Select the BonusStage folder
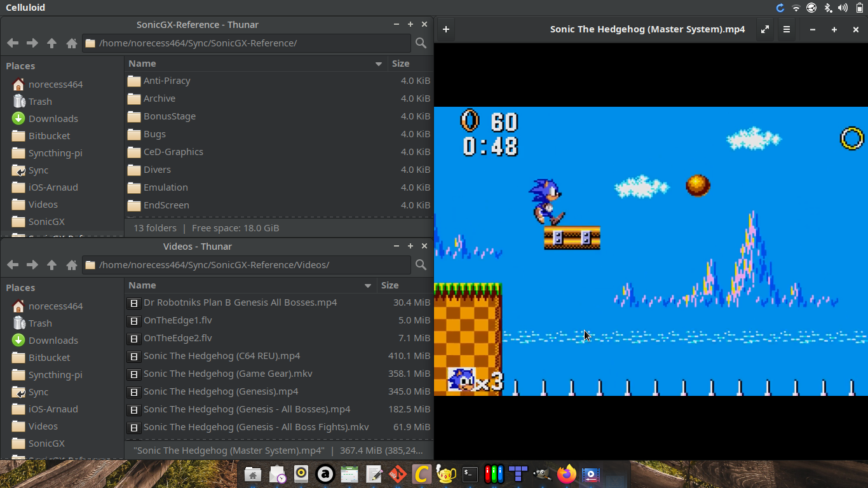The width and height of the screenshot is (868, 488). pos(278,116)
